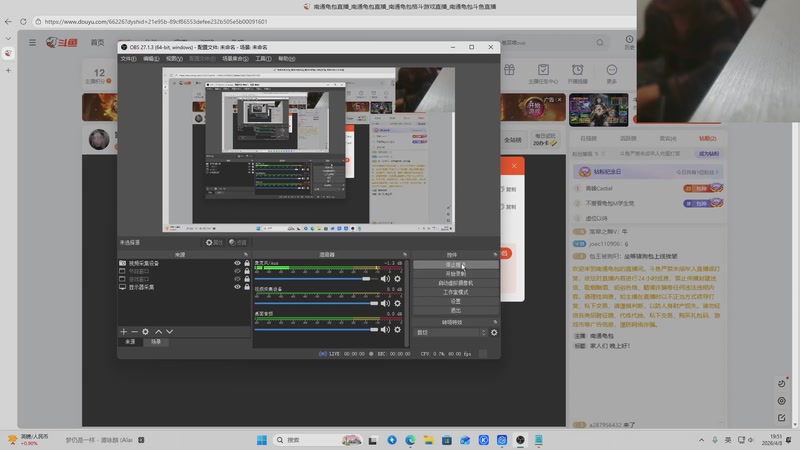
Task: Open the 场景集合 menu in OBS
Action: tap(235, 59)
